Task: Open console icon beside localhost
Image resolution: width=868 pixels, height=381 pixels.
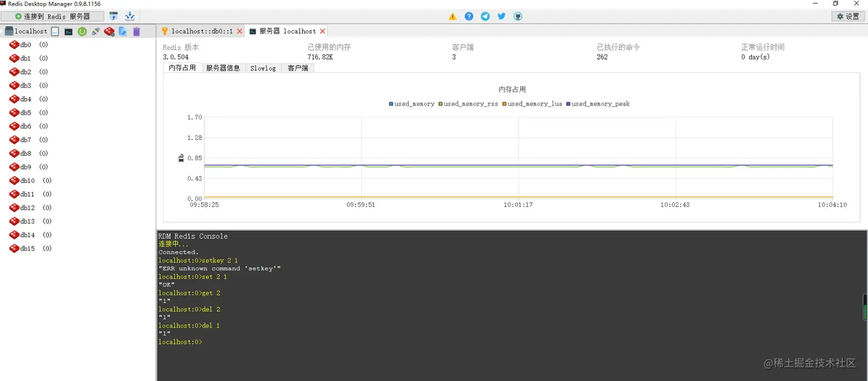Action: click(68, 32)
